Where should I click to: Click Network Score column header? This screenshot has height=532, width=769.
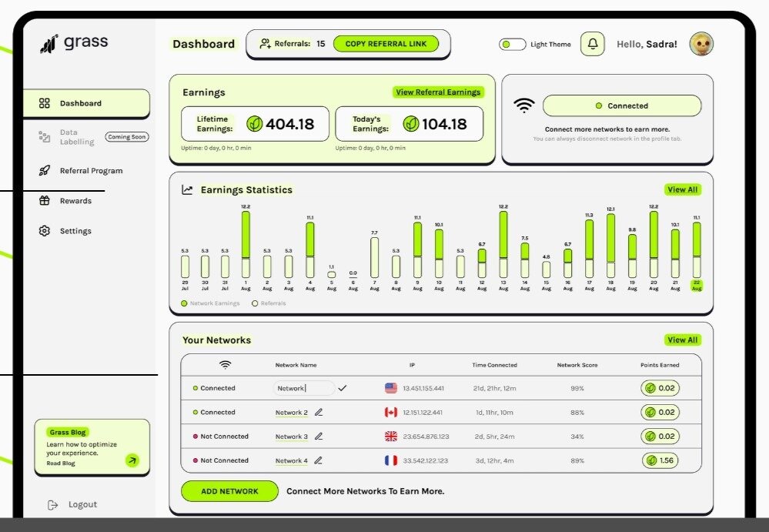(x=577, y=365)
